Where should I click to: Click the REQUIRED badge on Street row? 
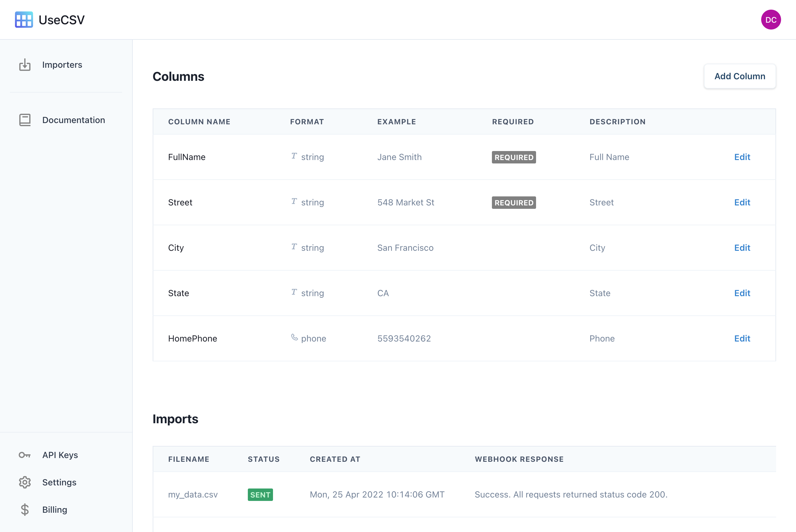514,203
